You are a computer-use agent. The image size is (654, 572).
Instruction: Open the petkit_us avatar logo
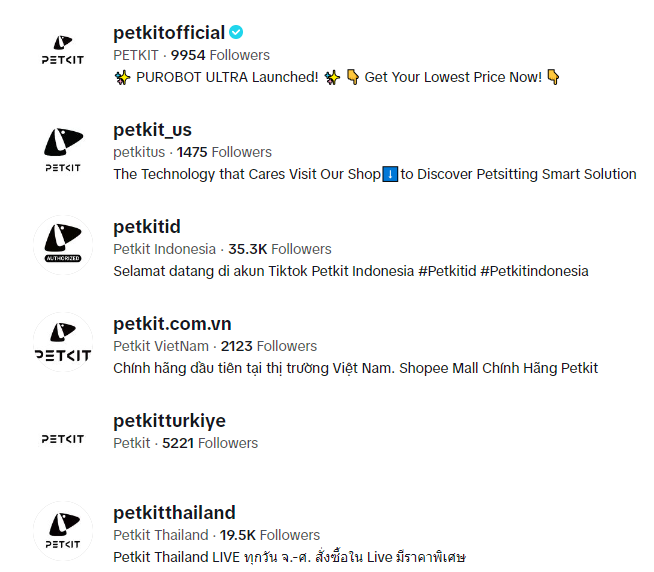coord(63,146)
